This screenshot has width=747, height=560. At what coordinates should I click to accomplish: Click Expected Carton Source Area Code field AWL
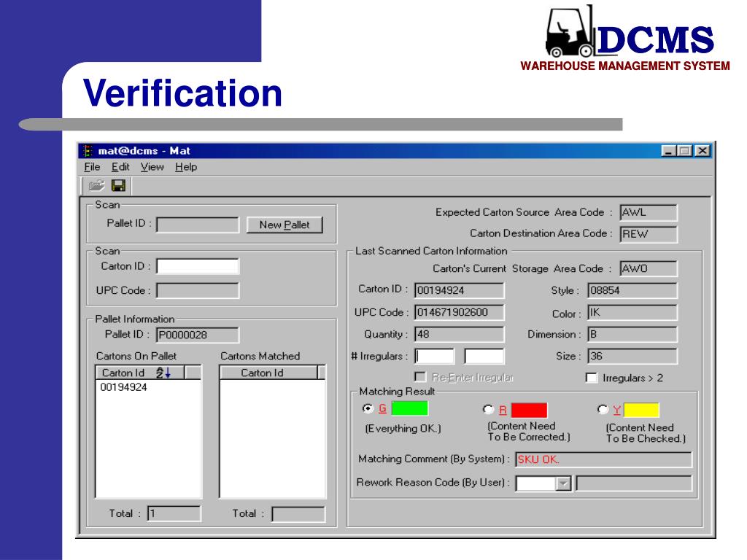(x=649, y=212)
